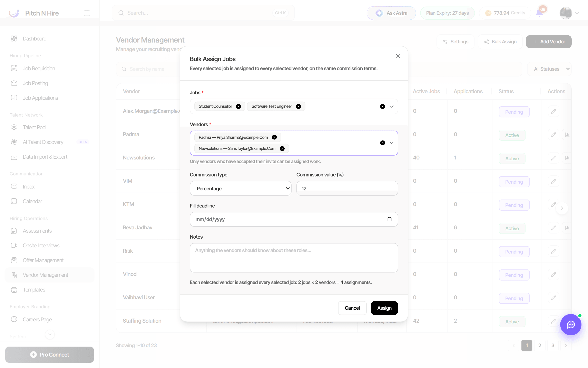Viewport: 588px width, 368px height.
Task: Open notifications bell
Action: [x=539, y=13]
